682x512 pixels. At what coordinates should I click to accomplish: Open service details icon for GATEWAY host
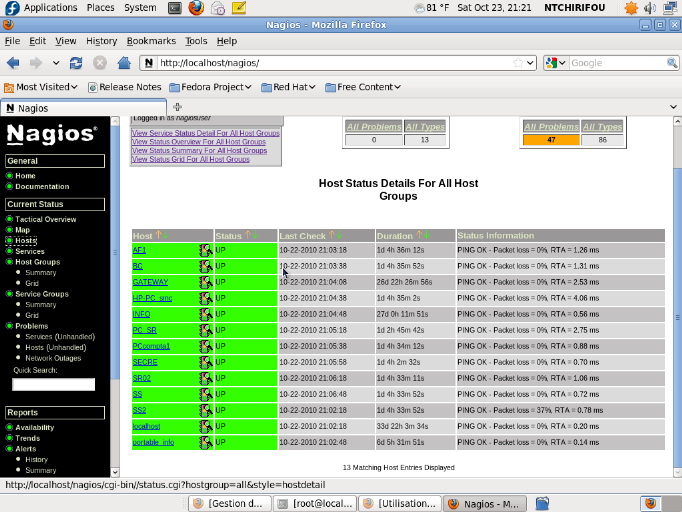[206, 282]
